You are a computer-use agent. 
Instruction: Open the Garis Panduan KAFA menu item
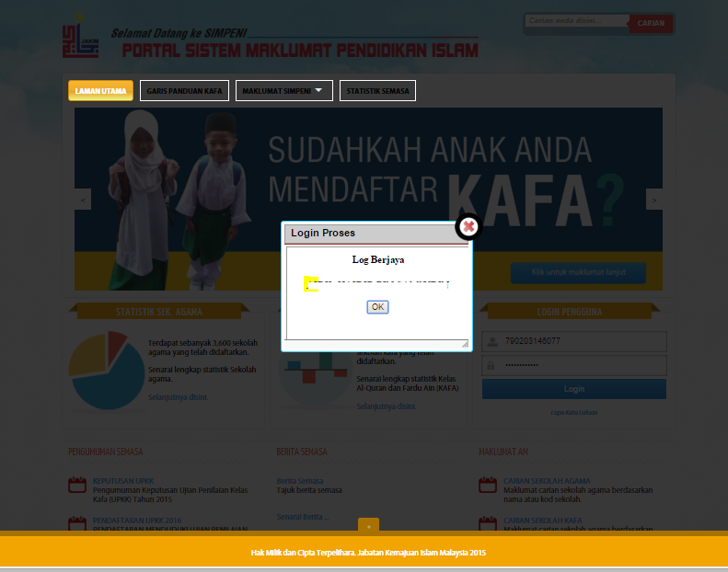click(184, 91)
